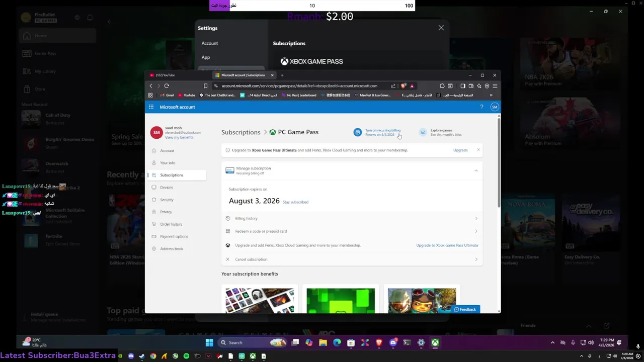Open Microsoft Edge from the taskbar
Viewport: 644px width, 362px height.
click(337, 343)
